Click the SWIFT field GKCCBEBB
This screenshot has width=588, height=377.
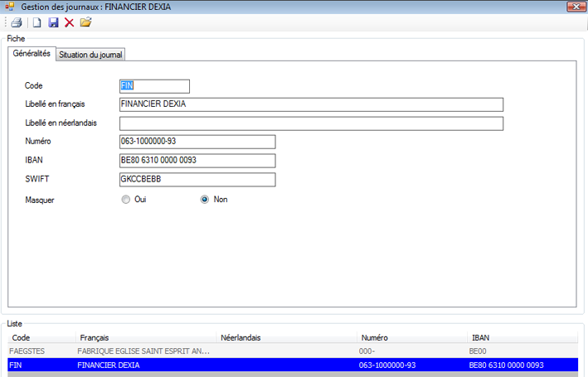click(x=197, y=180)
